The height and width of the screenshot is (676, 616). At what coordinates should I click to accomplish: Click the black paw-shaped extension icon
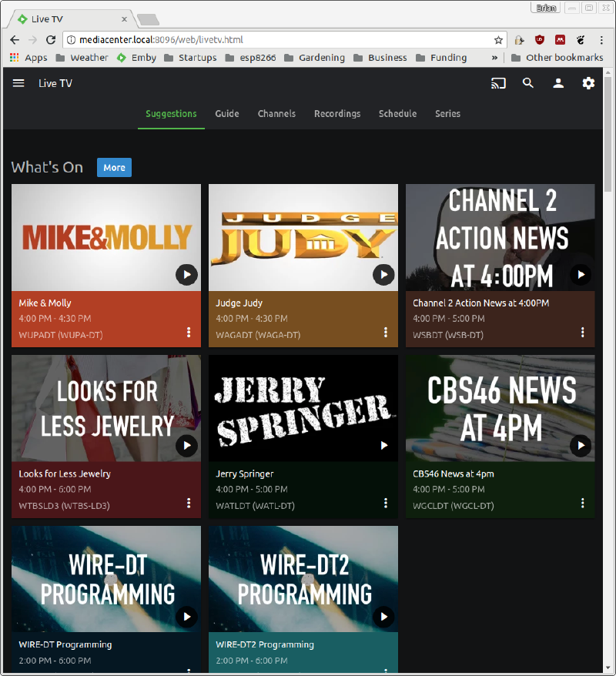(581, 40)
